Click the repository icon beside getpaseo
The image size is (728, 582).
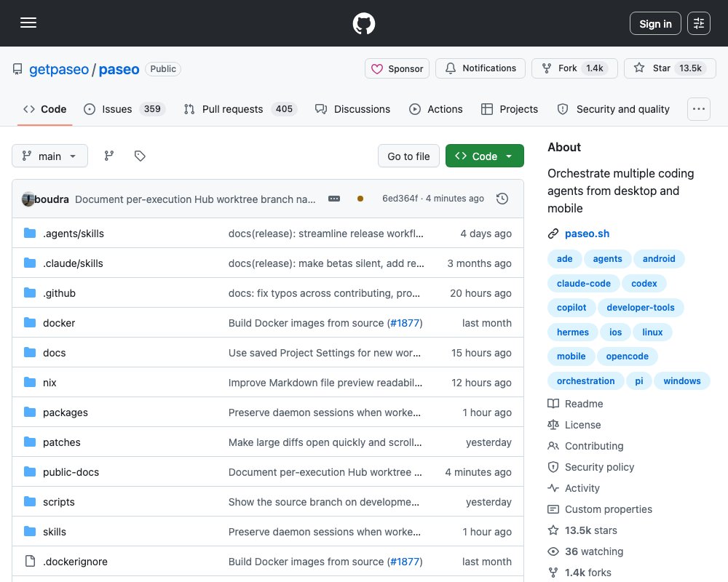pyautogui.click(x=17, y=69)
